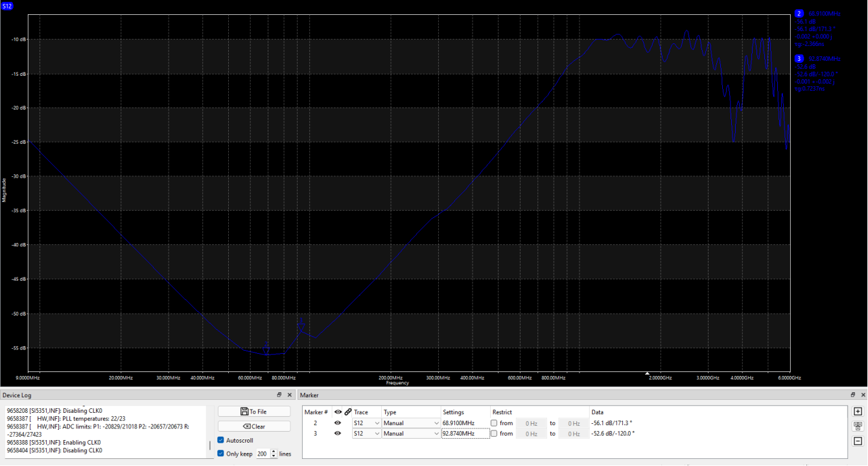This screenshot has height=466, width=868.
Task: Clear the device log
Action: [253, 426]
